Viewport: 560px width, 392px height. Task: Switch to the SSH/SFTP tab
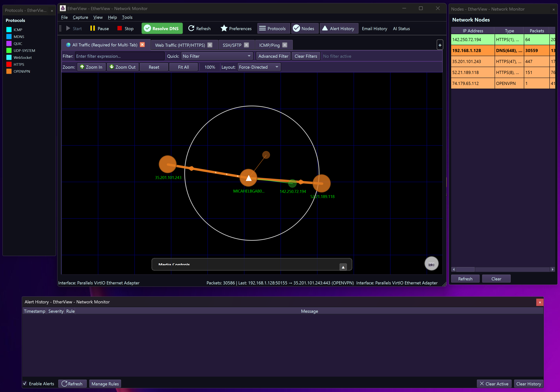[x=232, y=45]
